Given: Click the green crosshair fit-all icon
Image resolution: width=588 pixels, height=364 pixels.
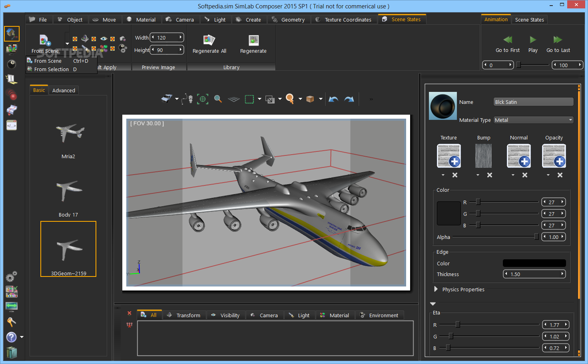Looking at the screenshot, I should pyautogui.click(x=203, y=99).
